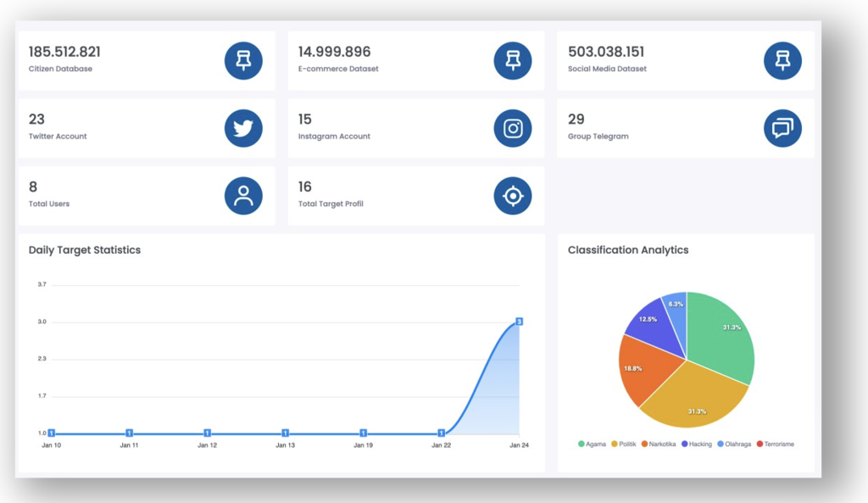Click the E-commerce Dataset pin icon
The height and width of the screenshot is (503, 868).
click(513, 60)
